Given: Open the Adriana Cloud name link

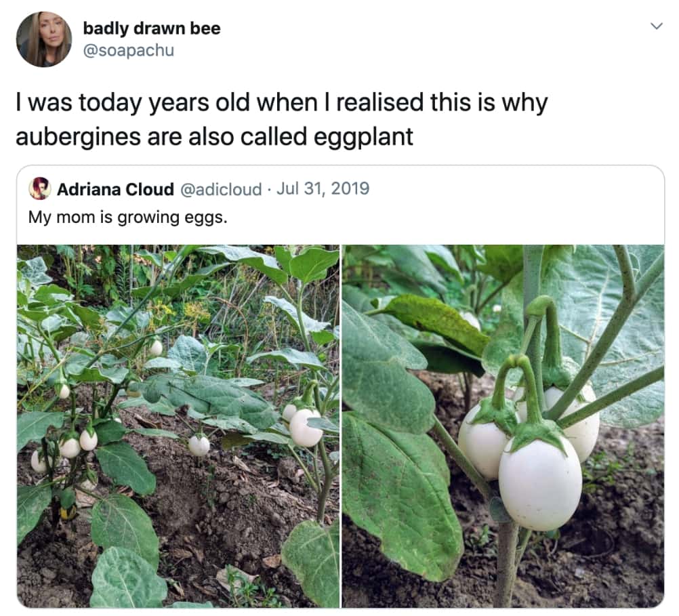Looking at the screenshot, I should click(115, 189).
